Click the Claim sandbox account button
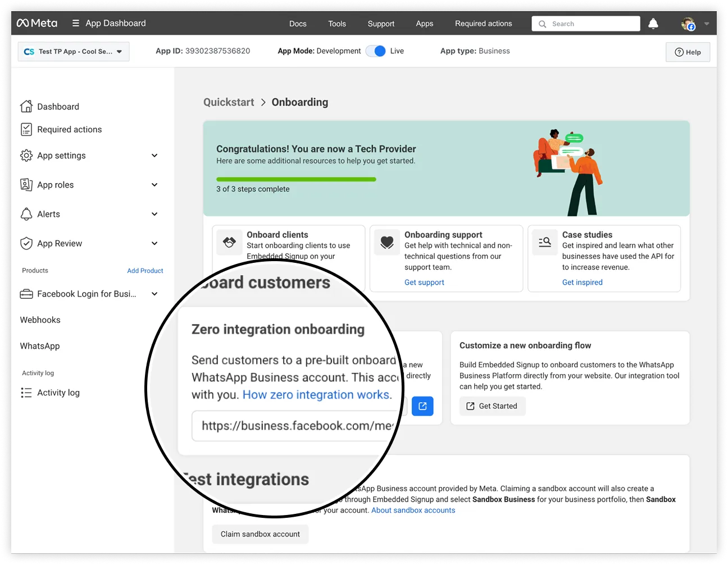The height and width of the screenshot is (565, 728). tap(260, 534)
